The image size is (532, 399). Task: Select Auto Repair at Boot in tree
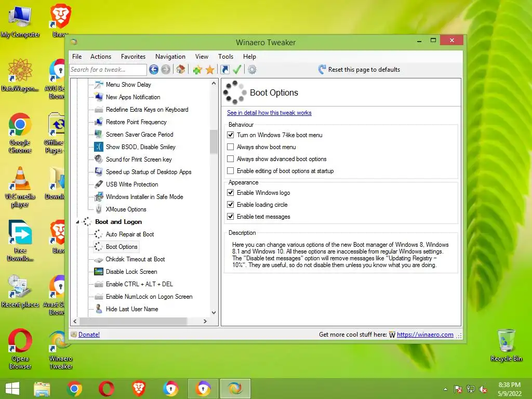coord(129,234)
